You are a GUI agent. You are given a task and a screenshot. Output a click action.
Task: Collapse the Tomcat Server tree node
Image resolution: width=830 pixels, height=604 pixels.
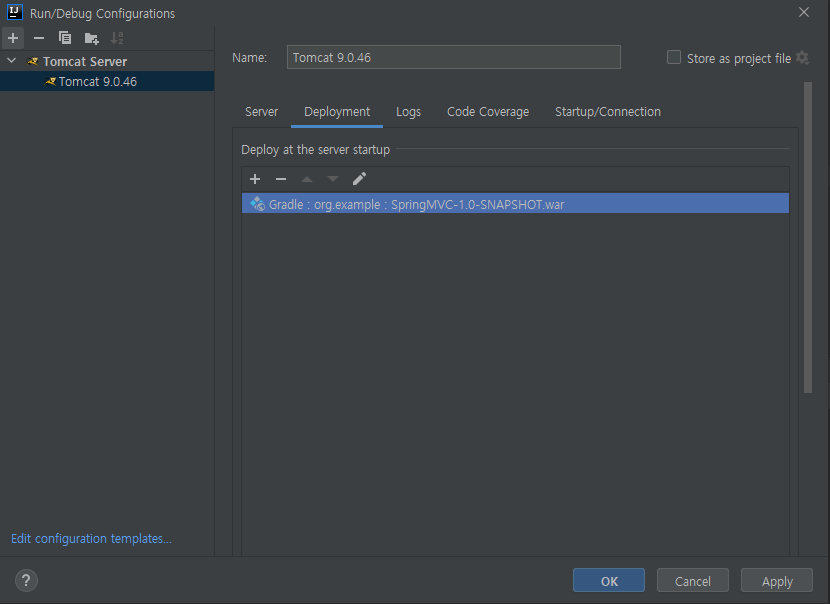pyautogui.click(x=12, y=61)
